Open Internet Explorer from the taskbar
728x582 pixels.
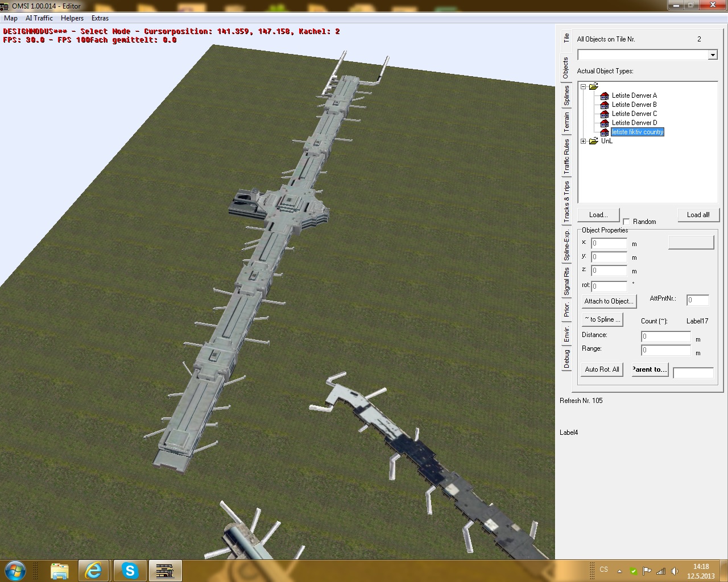tap(93, 570)
